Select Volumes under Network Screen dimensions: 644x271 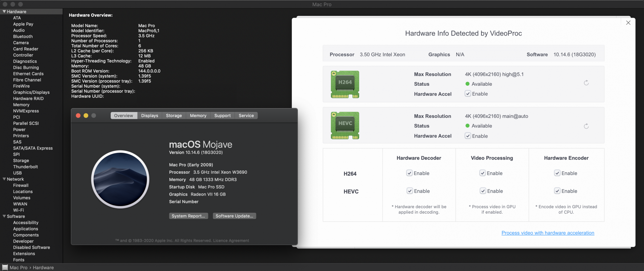pos(22,198)
